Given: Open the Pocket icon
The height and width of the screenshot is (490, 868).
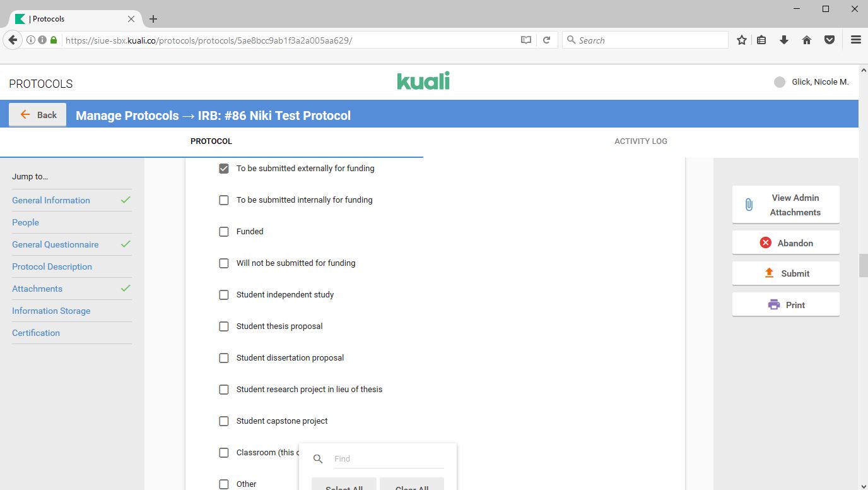Looking at the screenshot, I should click(830, 40).
